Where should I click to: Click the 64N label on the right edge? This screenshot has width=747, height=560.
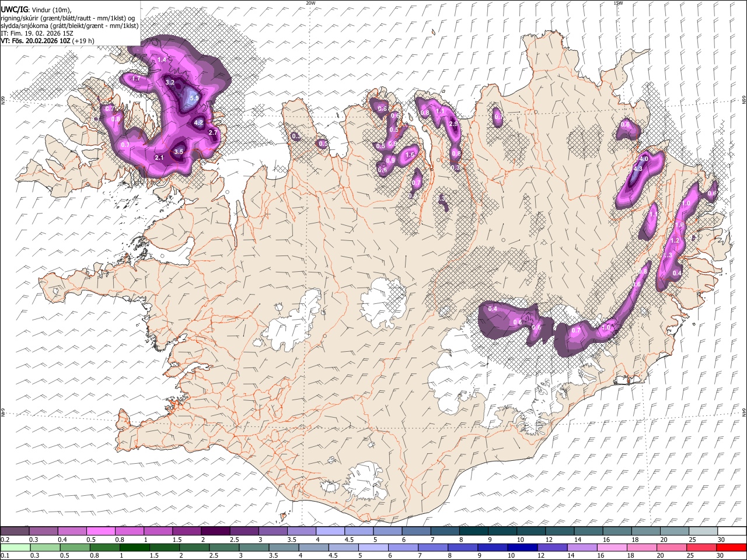(744, 412)
